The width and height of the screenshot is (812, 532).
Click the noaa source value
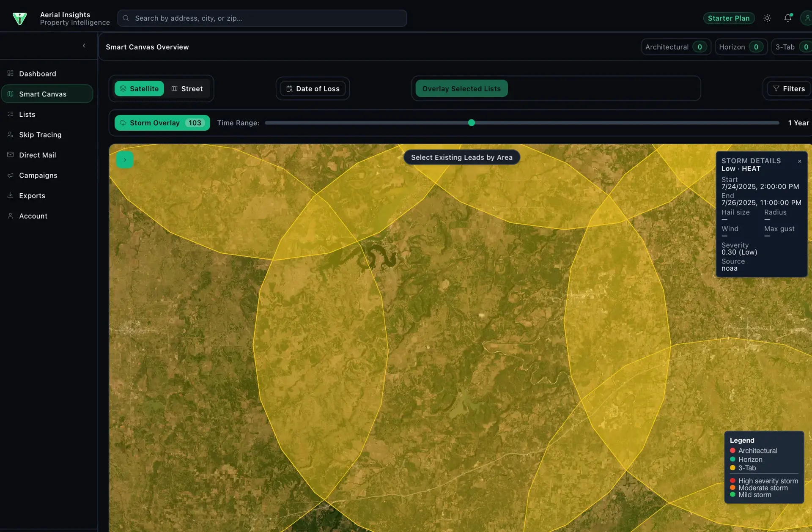click(x=730, y=268)
